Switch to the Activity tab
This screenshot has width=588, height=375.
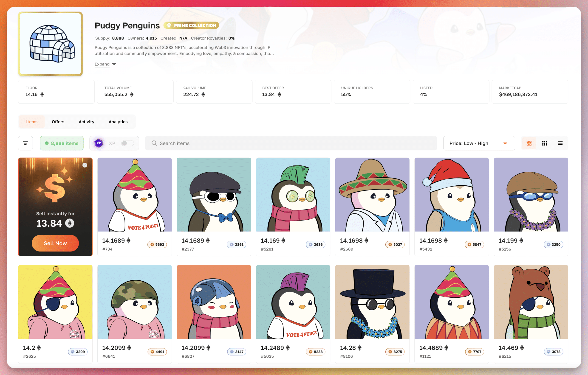click(x=86, y=122)
